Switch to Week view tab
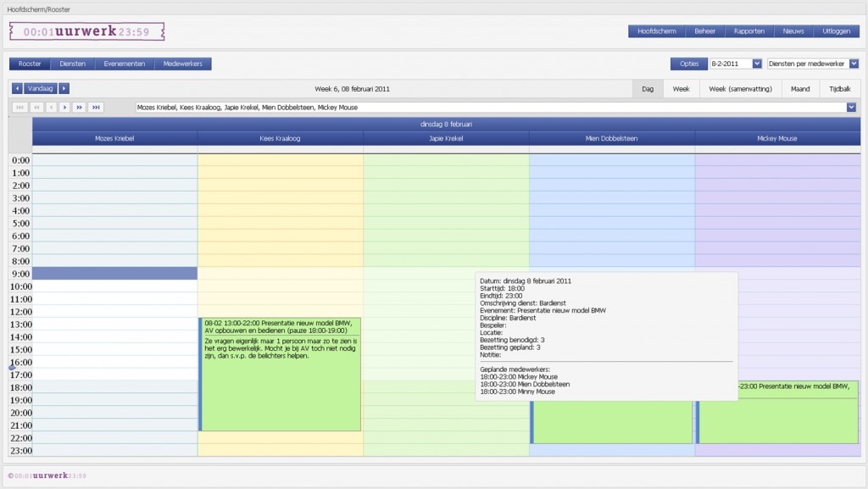This screenshot has width=868, height=489. click(x=681, y=89)
